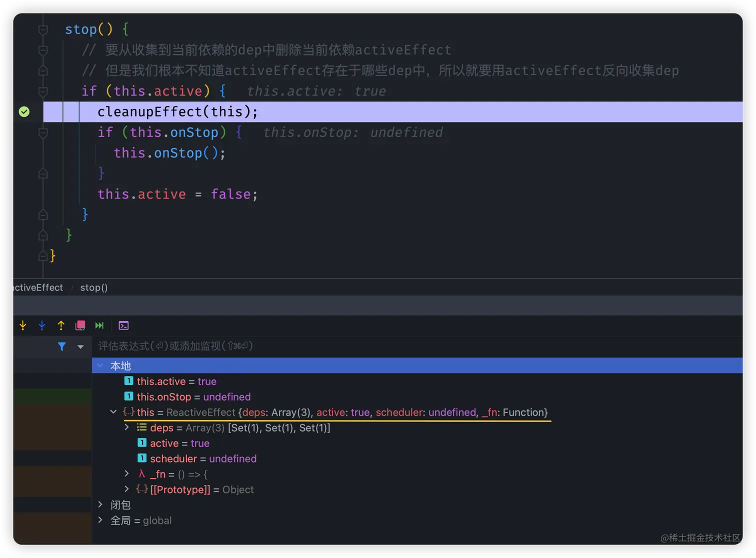756x558 pixels.
Task: Click the blue step into icon
Action: (x=42, y=325)
